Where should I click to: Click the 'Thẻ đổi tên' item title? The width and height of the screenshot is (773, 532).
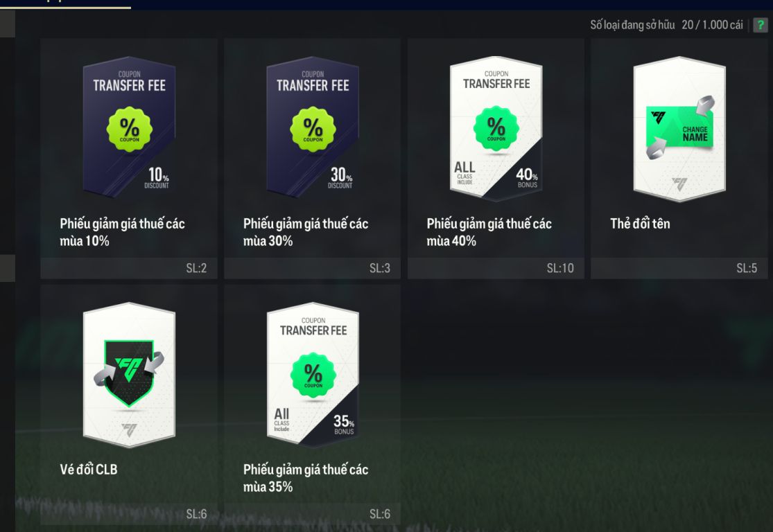pyautogui.click(x=640, y=224)
